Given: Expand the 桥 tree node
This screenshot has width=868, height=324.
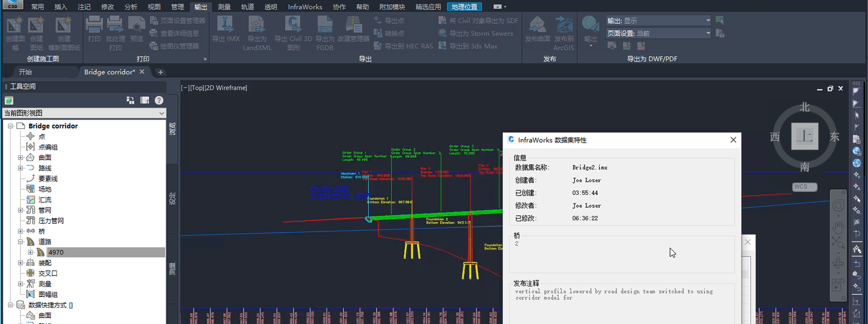Looking at the screenshot, I should [x=20, y=231].
